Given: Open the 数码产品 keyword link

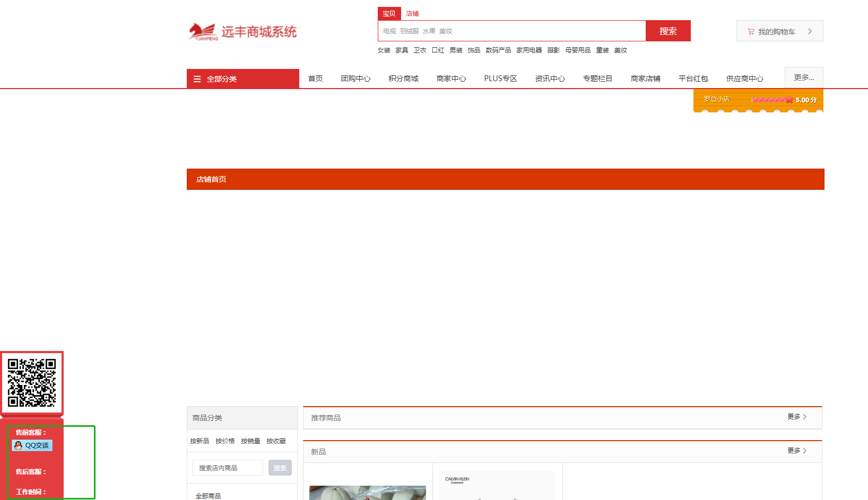Looking at the screenshot, I should 498,50.
